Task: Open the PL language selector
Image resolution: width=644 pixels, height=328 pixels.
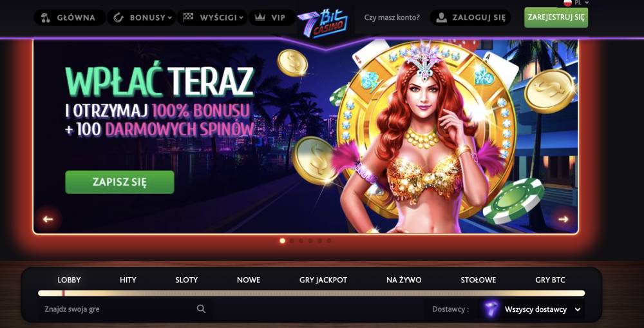Action: [576, 3]
